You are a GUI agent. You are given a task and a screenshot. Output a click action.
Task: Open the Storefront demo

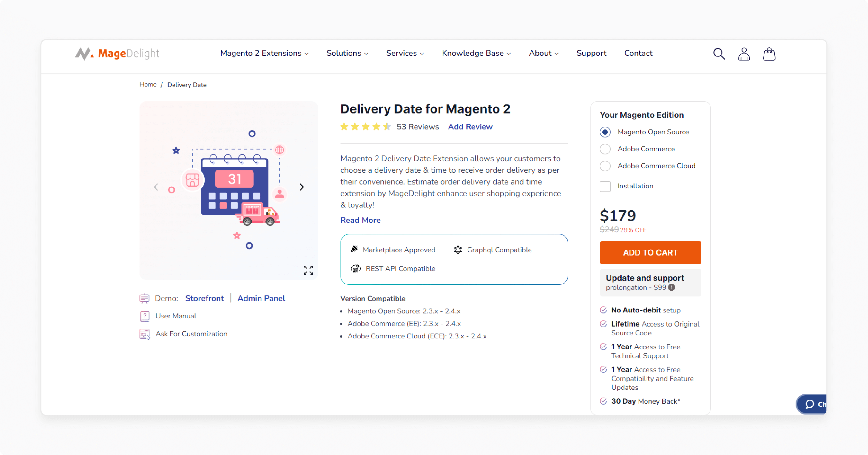pyautogui.click(x=204, y=298)
